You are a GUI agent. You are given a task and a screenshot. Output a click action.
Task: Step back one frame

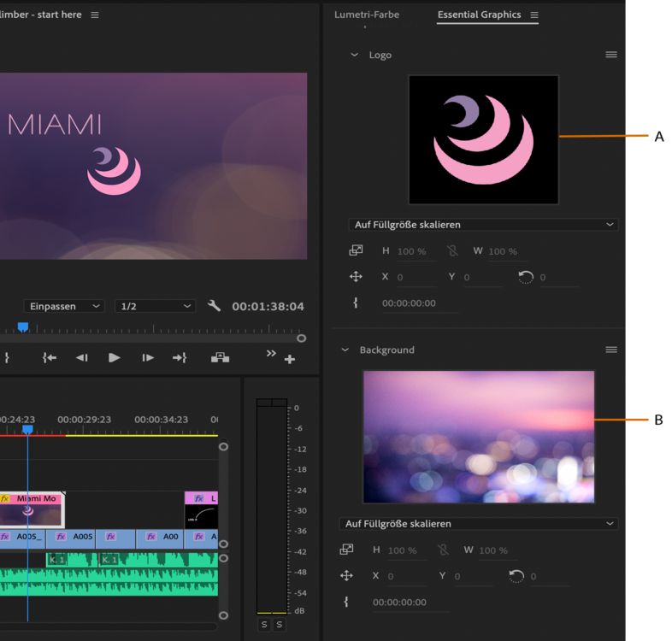[x=81, y=357]
